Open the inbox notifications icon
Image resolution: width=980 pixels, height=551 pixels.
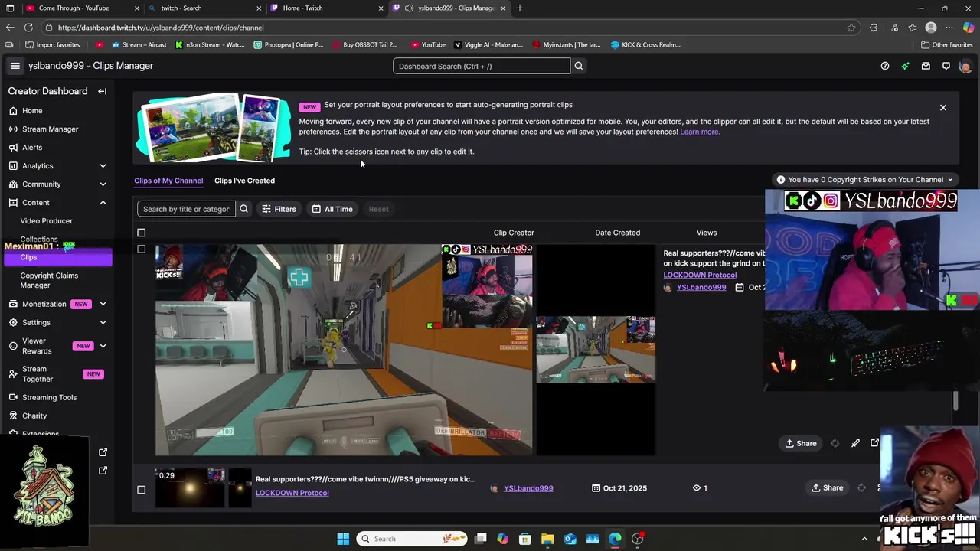[x=926, y=66]
